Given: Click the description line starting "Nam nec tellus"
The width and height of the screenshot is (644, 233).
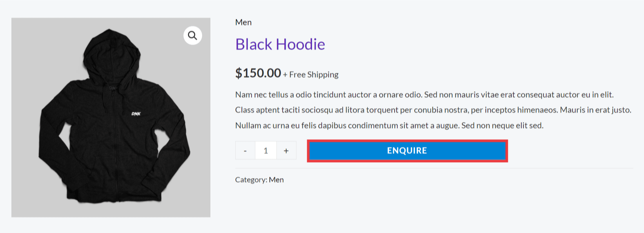Looking at the screenshot, I should pos(424,95).
